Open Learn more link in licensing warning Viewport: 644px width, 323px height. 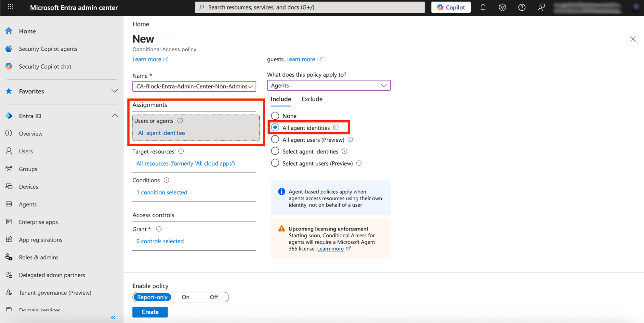(x=334, y=249)
